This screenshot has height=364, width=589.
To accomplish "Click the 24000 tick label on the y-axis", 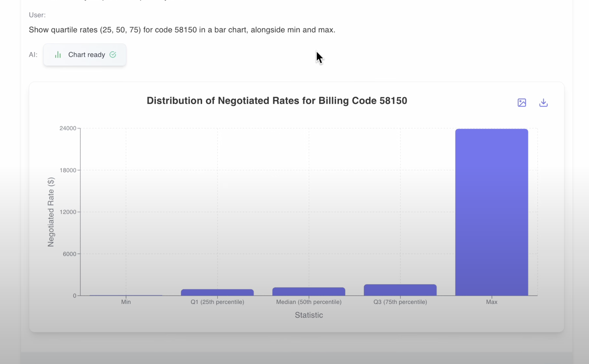I will [68, 128].
